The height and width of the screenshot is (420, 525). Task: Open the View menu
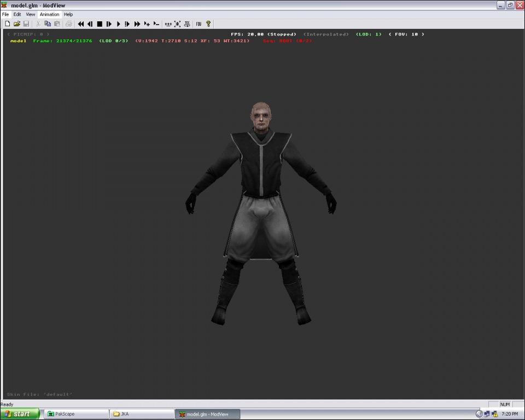pyautogui.click(x=31, y=14)
